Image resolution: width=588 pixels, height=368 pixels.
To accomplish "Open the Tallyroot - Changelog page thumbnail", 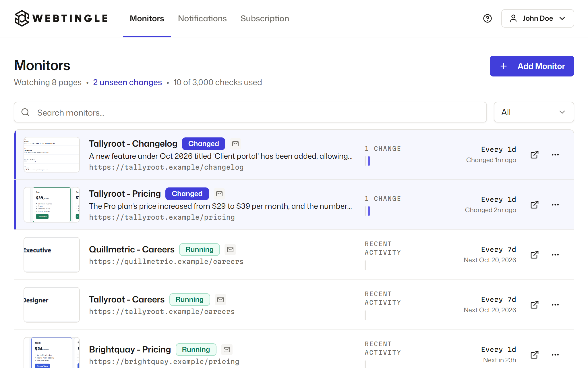I will [52, 155].
